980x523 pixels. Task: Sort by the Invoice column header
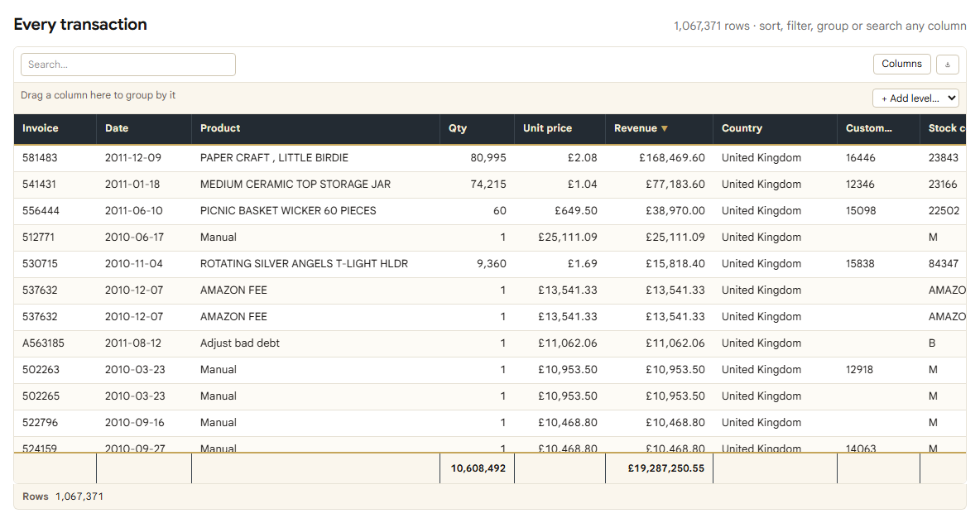(x=55, y=128)
